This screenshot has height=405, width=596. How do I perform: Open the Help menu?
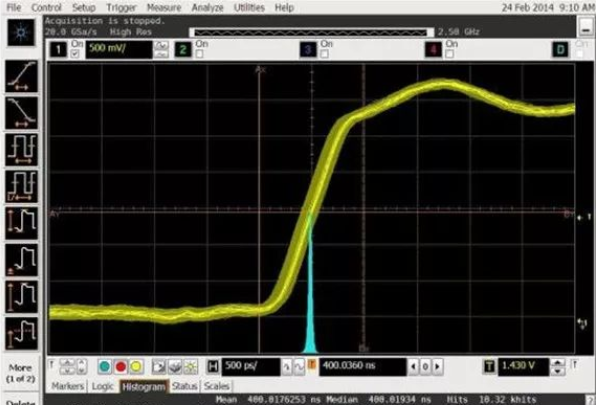point(284,8)
